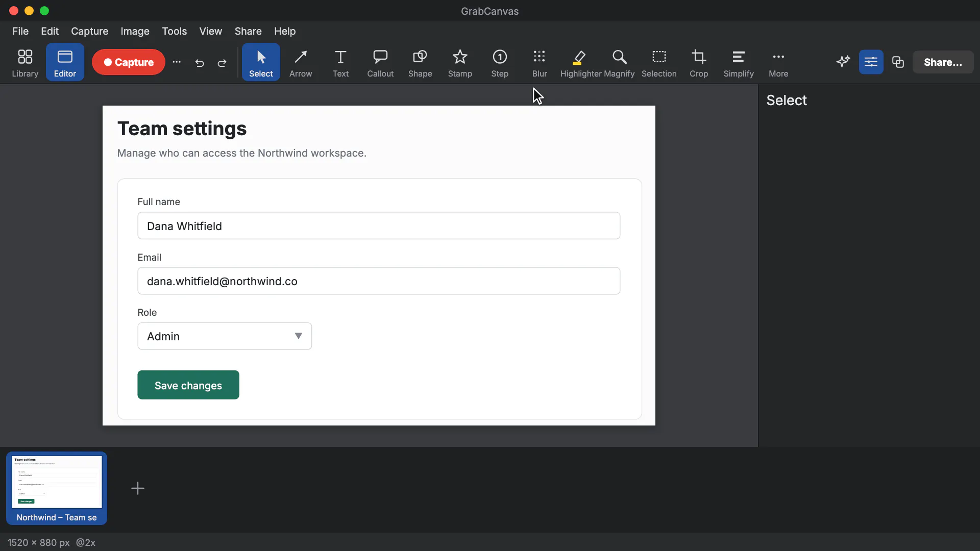Screen dimensions: 980x551
Task: Click the Select pointer tool
Action: click(261, 62)
